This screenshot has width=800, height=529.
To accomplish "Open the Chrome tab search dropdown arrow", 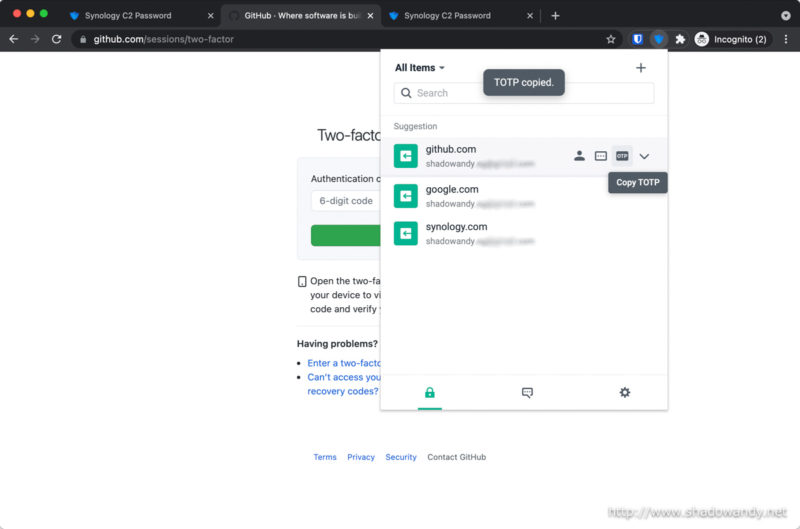I will [x=785, y=16].
